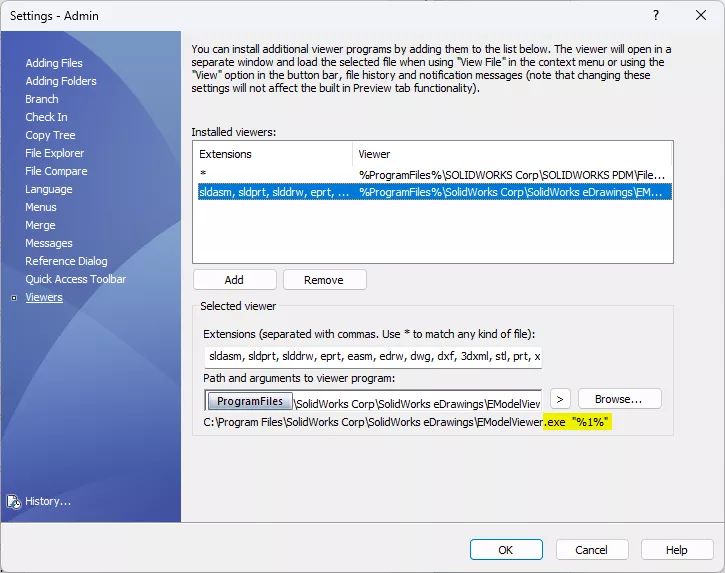Open Check In settings
This screenshot has height=573, width=725.
click(x=46, y=117)
